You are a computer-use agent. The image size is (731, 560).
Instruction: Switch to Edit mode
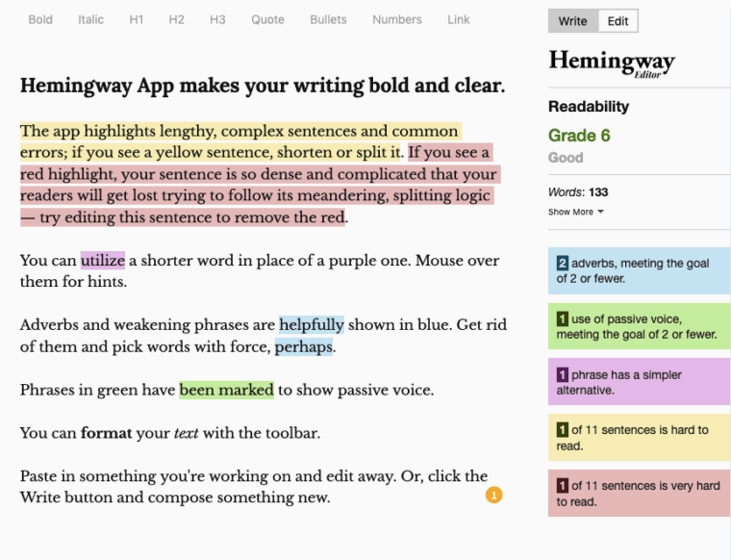coord(618,21)
